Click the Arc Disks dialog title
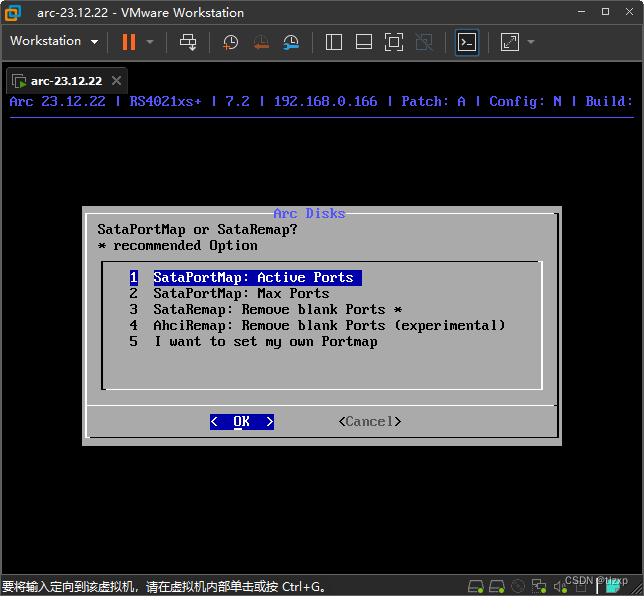The height and width of the screenshot is (596, 644). [x=309, y=214]
